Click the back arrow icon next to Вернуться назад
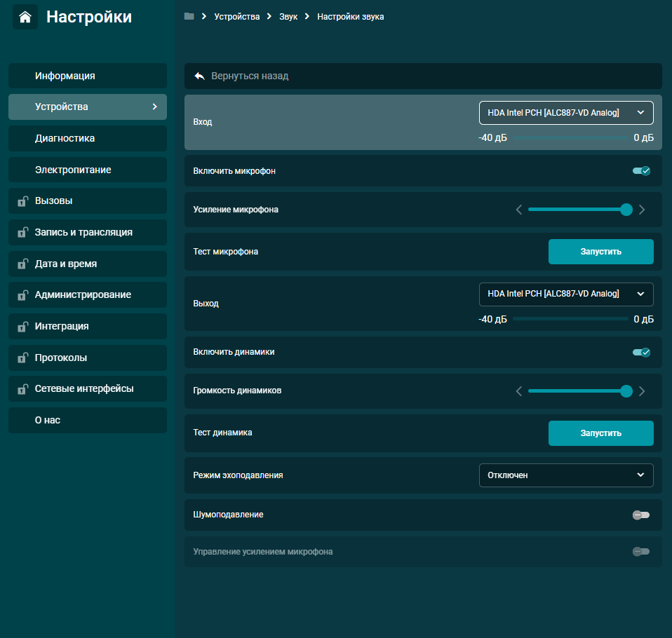The width and height of the screenshot is (672, 638). (x=200, y=76)
